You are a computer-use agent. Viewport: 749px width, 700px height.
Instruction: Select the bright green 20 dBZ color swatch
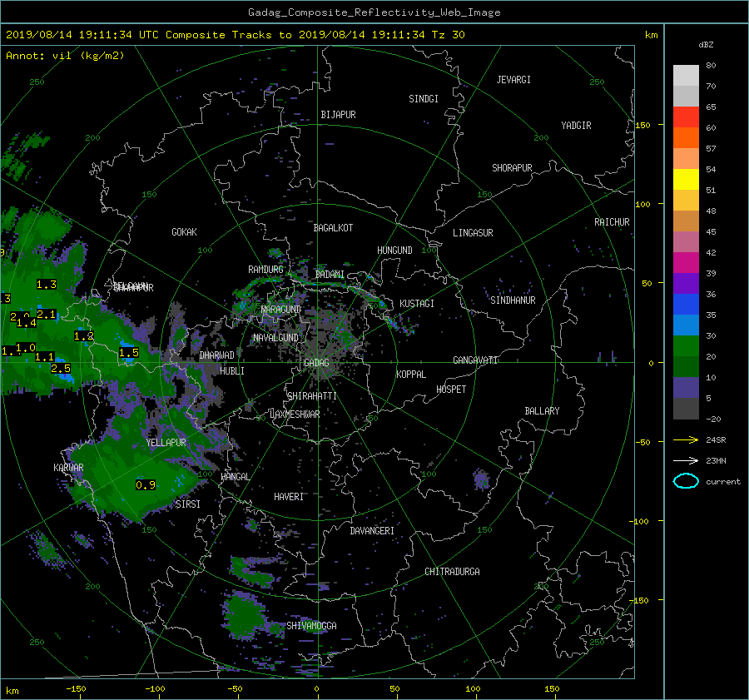pyautogui.click(x=686, y=346)
